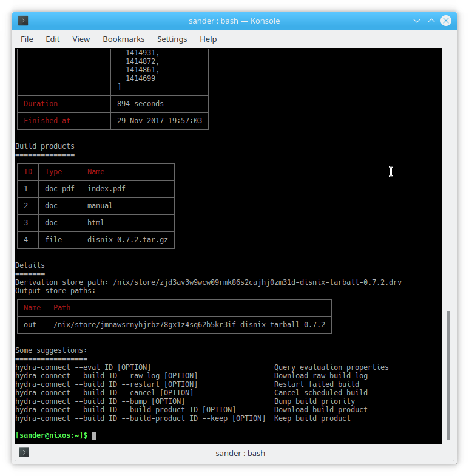Open the File menu
Image resolution: width=469 pixels, height=476 pixels.
tap(27, 39)
